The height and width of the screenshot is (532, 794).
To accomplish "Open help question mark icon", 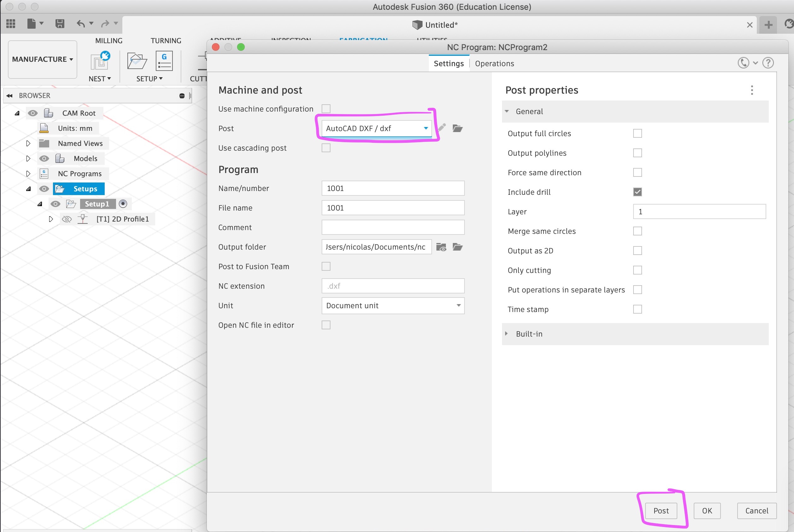I will (768, 63).
